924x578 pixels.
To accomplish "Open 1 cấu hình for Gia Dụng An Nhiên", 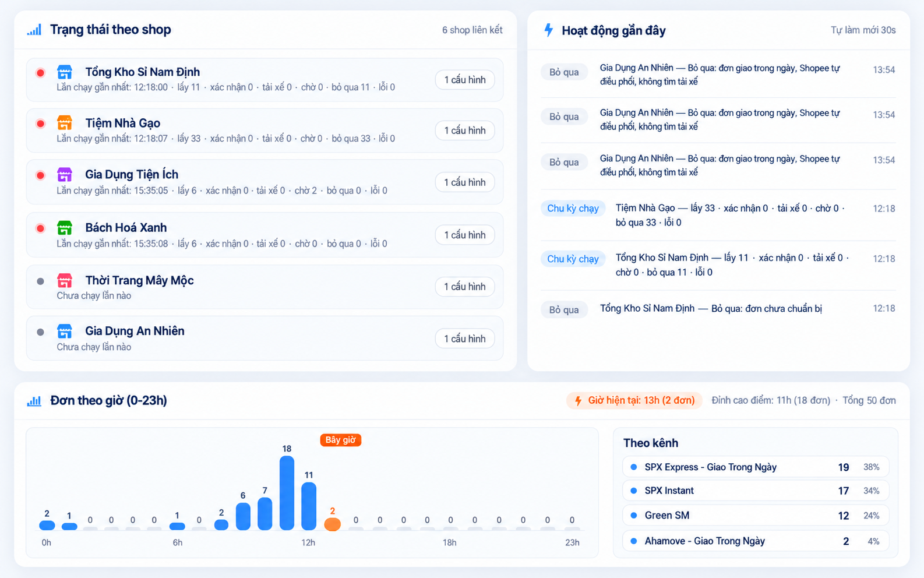I will (465, 339).
